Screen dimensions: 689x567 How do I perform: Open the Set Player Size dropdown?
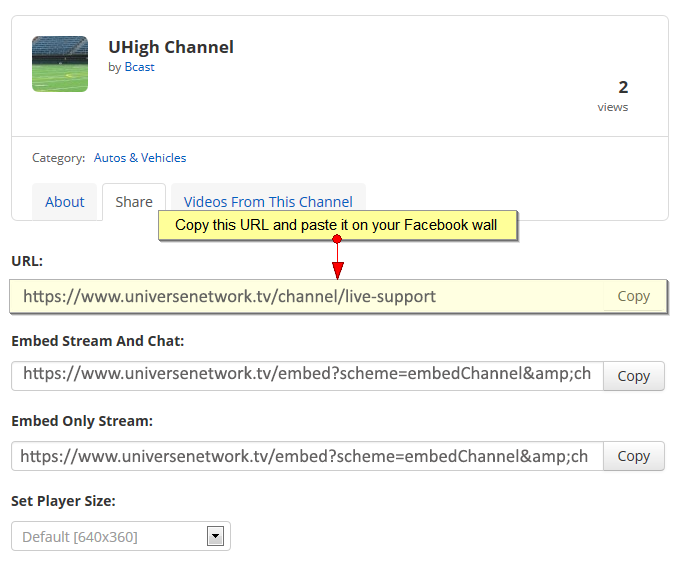(121, 536)
